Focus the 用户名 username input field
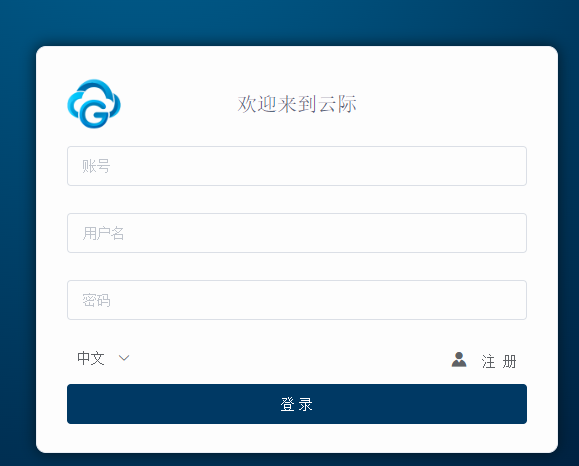Image resolution: width=579 pixels, height=466 pixels. (x=297, y=233)
